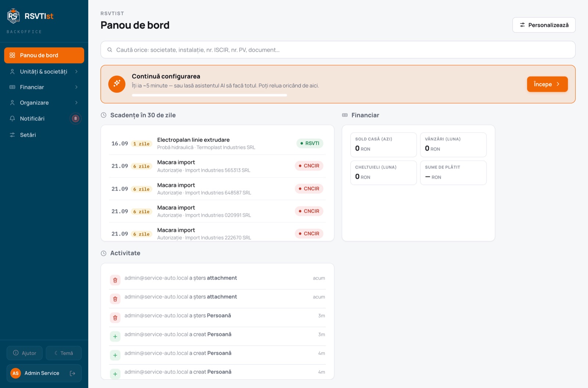Click the Începe button

click(547, 84)
